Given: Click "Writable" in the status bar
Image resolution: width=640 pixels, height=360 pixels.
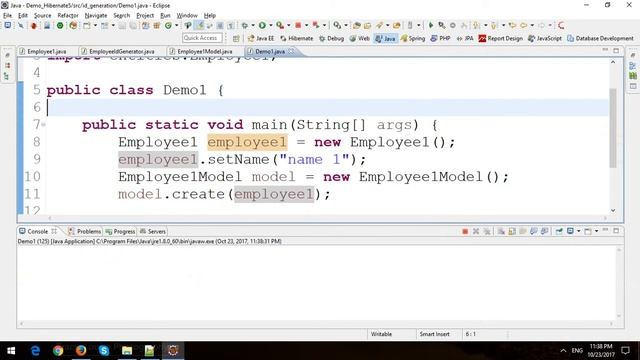Looking at the screenshot, I should click(x=381, y=334).
